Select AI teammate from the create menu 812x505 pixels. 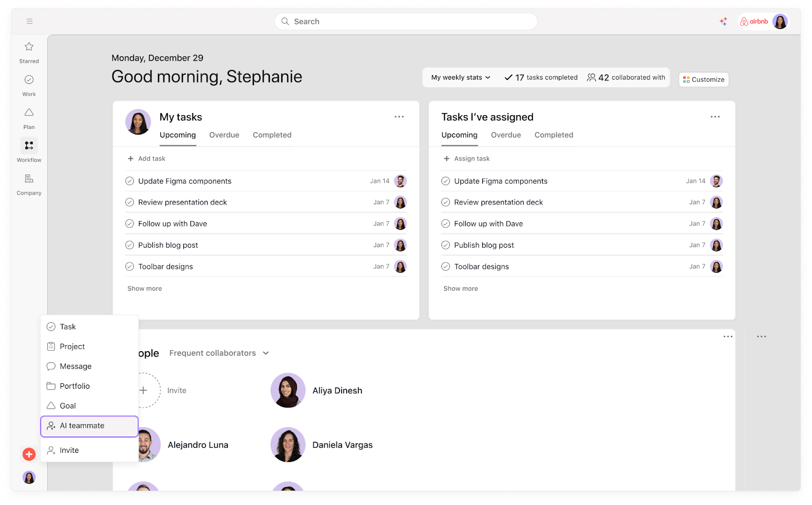pos(89,426)
